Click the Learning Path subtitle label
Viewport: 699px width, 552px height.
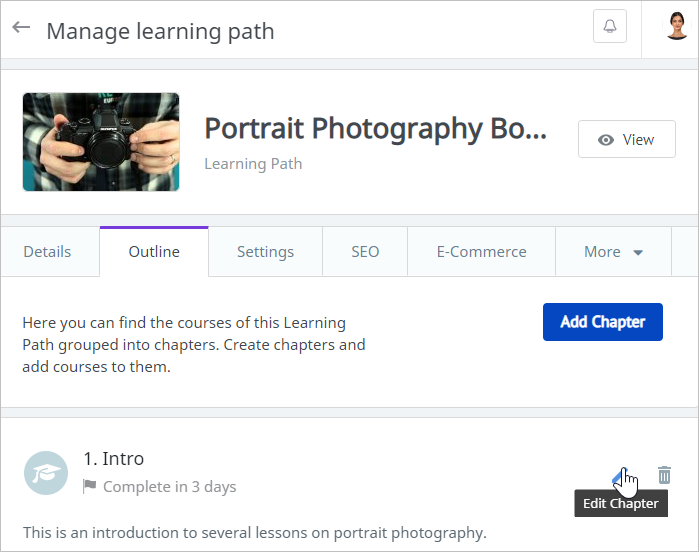253,163
